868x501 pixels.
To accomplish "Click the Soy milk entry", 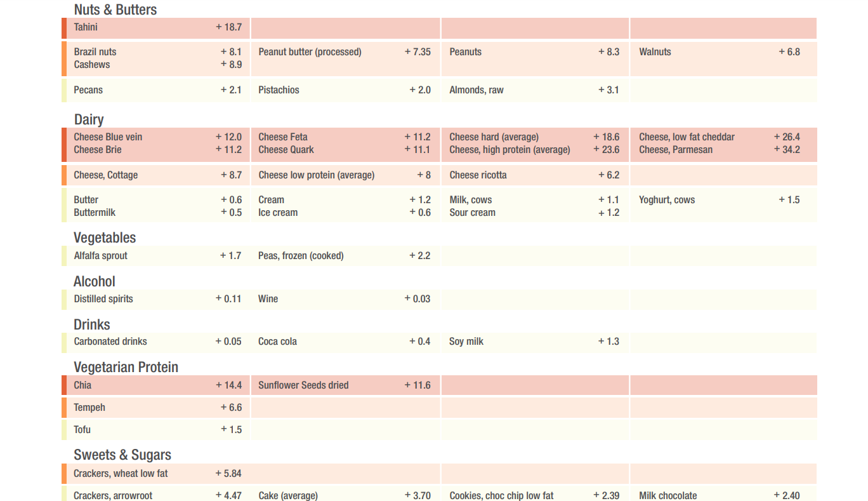I will (466, 342).
